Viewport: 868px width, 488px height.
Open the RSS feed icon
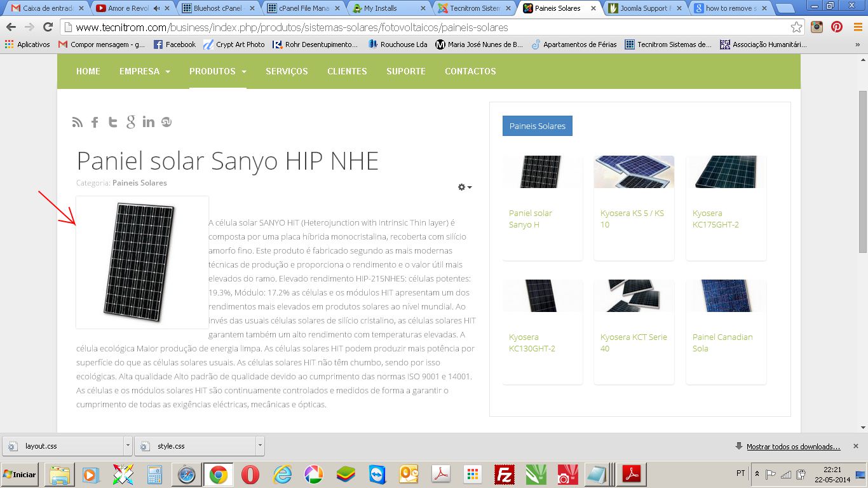pos(78,122)
